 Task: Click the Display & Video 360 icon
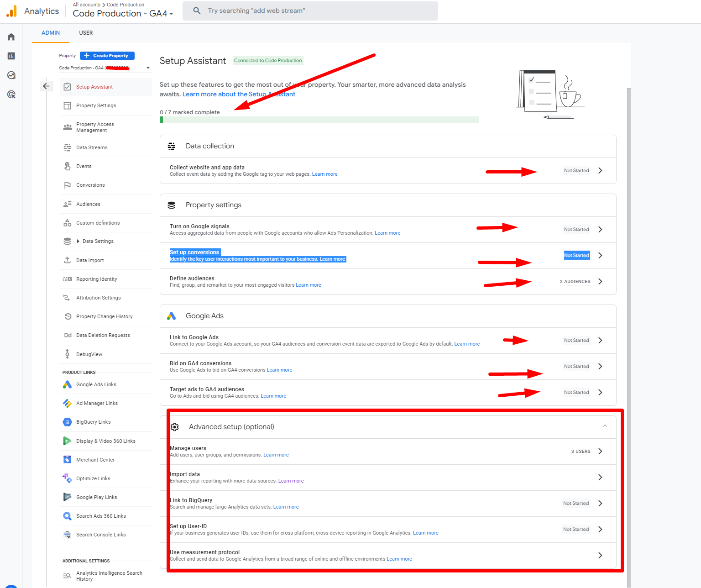coord(67,441)
